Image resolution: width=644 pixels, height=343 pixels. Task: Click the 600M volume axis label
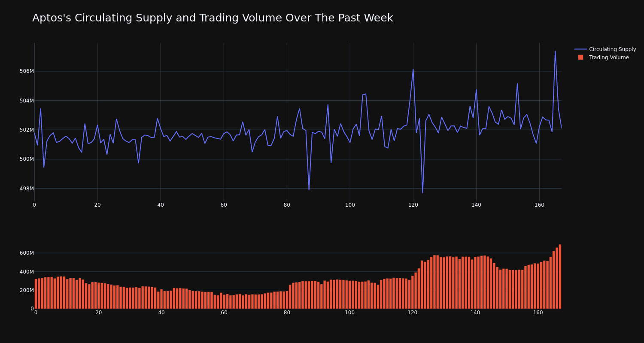click(27, 253)
